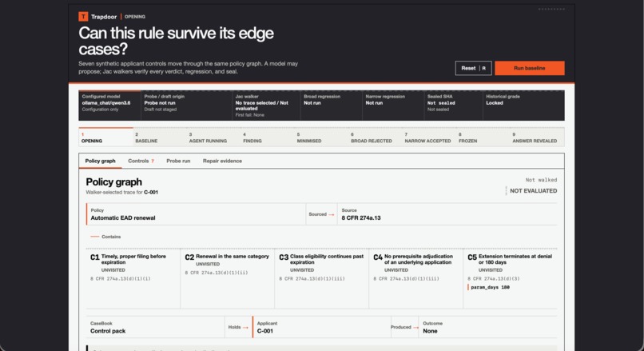Image resolution: width=644 pixels, height=351 pixels.
Task: Click the Jac walker status card
Action: coord(266,106)
